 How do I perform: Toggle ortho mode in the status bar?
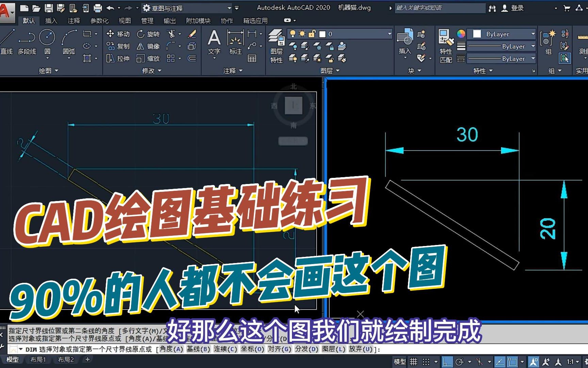[447, 361]
